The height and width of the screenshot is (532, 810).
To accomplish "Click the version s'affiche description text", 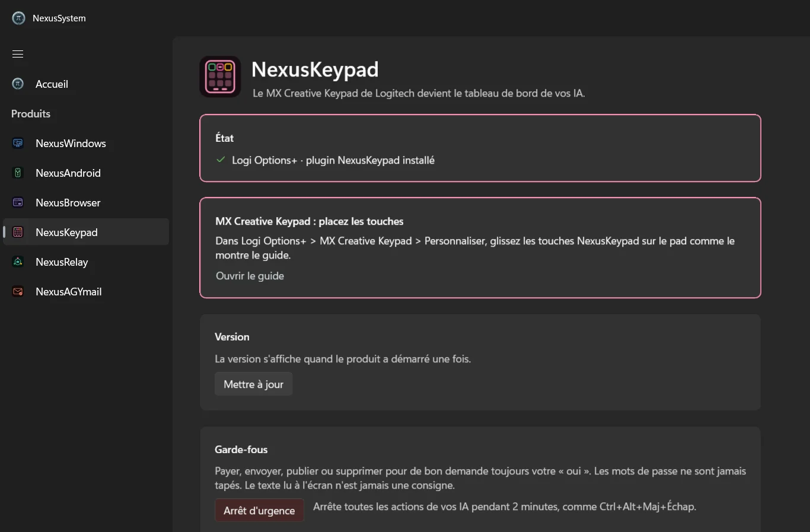I will 343,359.
